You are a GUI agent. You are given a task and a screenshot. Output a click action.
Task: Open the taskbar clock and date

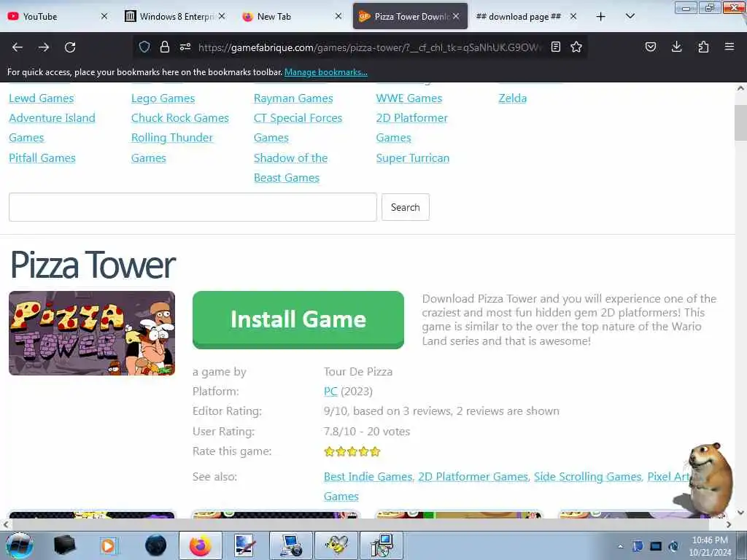pos(710,546)
